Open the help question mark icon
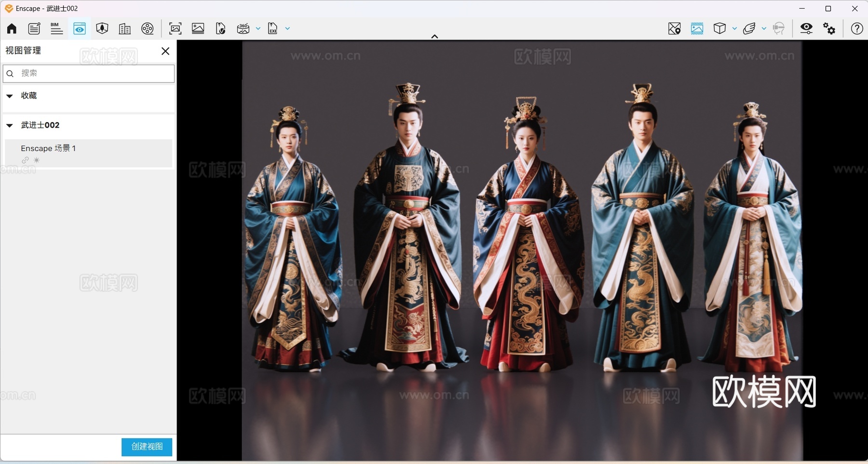 coord(857,28)
